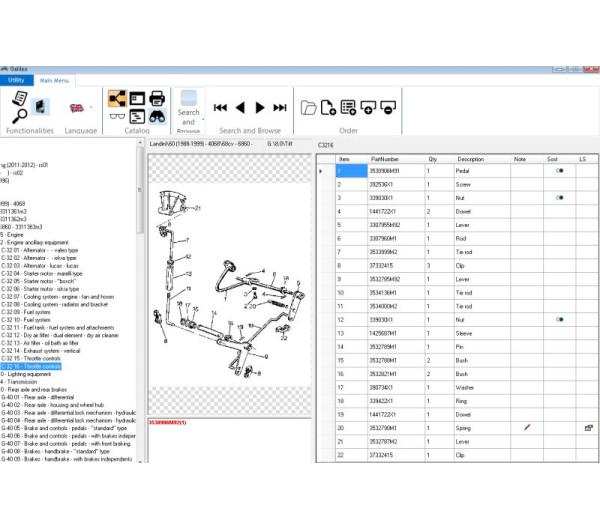The height and width of the screenshot is (530, 600).
Task: Select the tree structure view icon
Action: click(117, 98)
